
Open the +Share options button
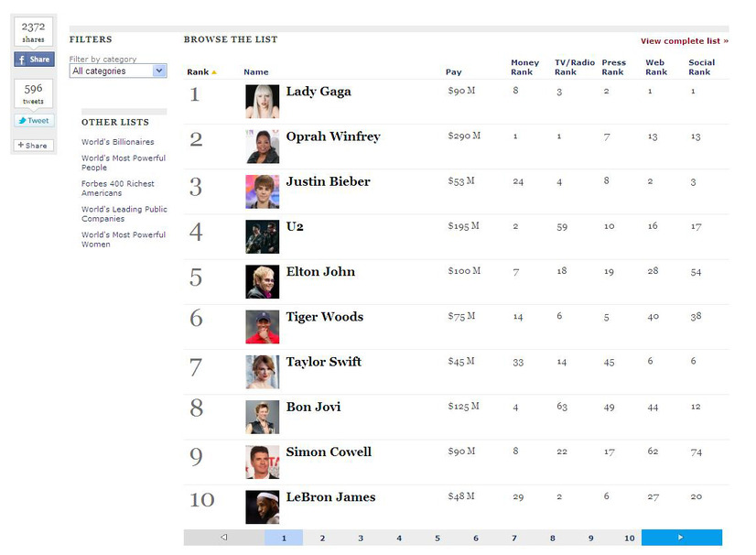tap(33, 146)
